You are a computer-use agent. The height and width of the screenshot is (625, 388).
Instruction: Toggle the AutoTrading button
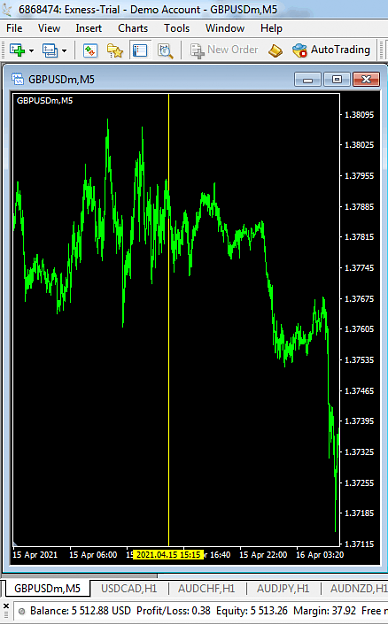click(x=331, y=50)
